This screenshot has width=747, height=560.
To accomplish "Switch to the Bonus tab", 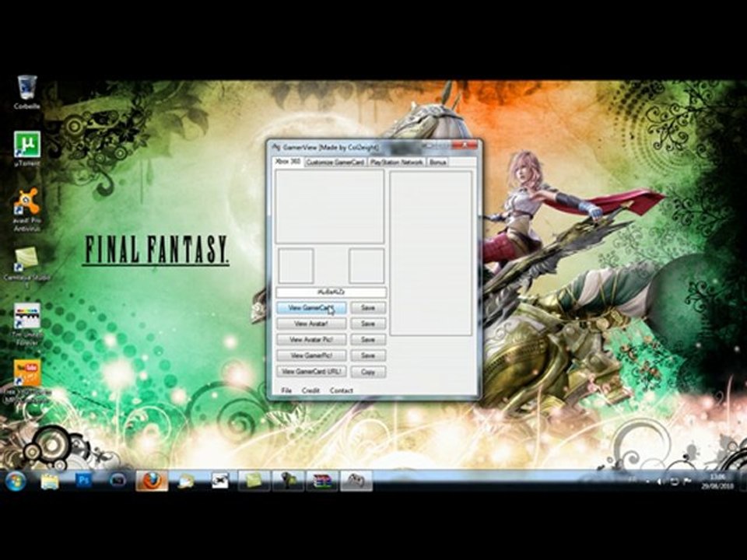I will click(437, 163).
